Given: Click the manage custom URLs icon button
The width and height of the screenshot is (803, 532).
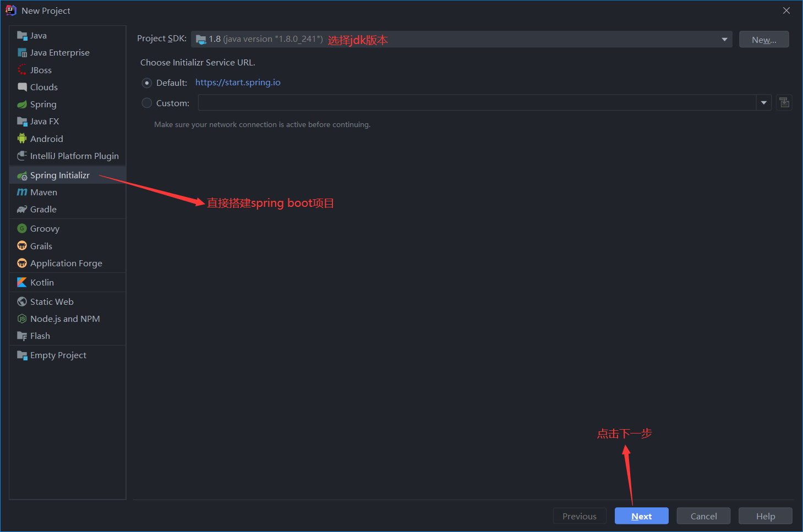Looking at the screenshot, I should point(784,103).
